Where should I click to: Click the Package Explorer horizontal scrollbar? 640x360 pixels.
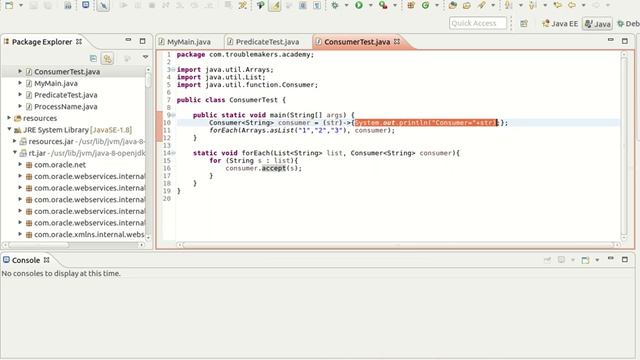tap(73, 245)
